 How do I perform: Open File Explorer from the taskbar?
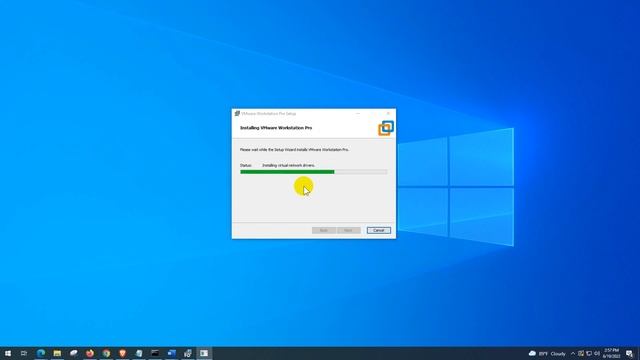click(x=57, y=353)
